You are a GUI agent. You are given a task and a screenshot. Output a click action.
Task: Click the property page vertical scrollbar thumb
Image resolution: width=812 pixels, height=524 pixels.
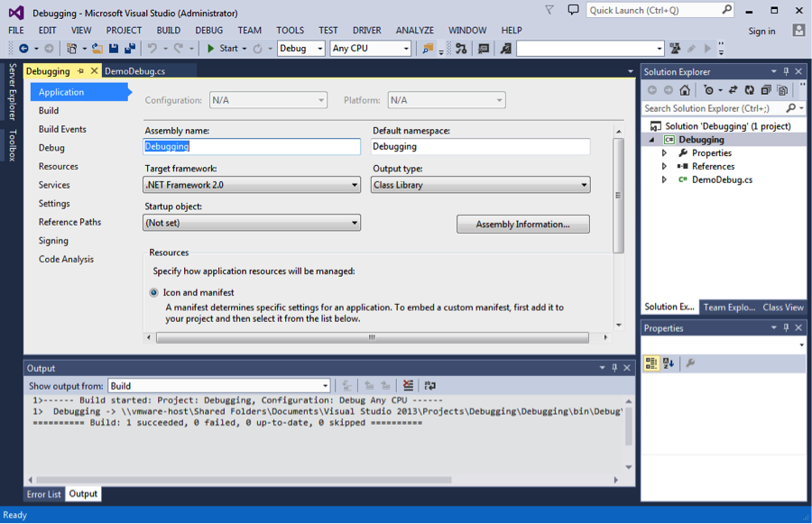click(618, 196)
